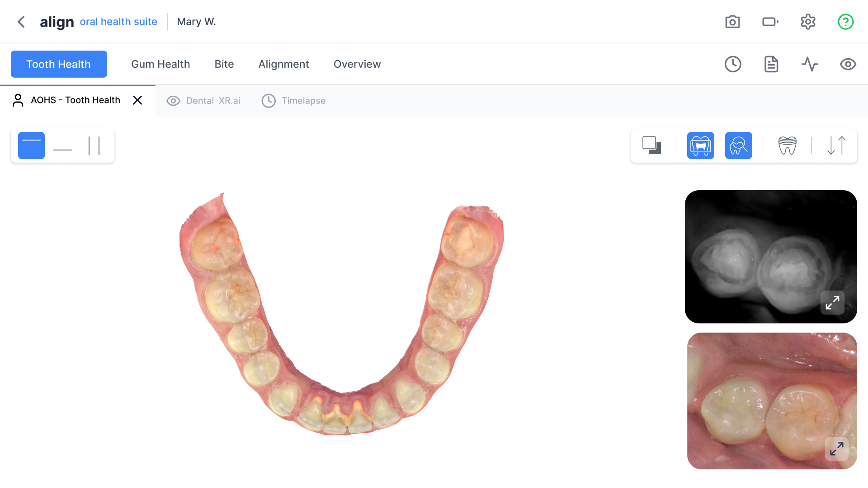Select the single tooth view icon
The image size is (868, 488).
(x=787, y=145)
